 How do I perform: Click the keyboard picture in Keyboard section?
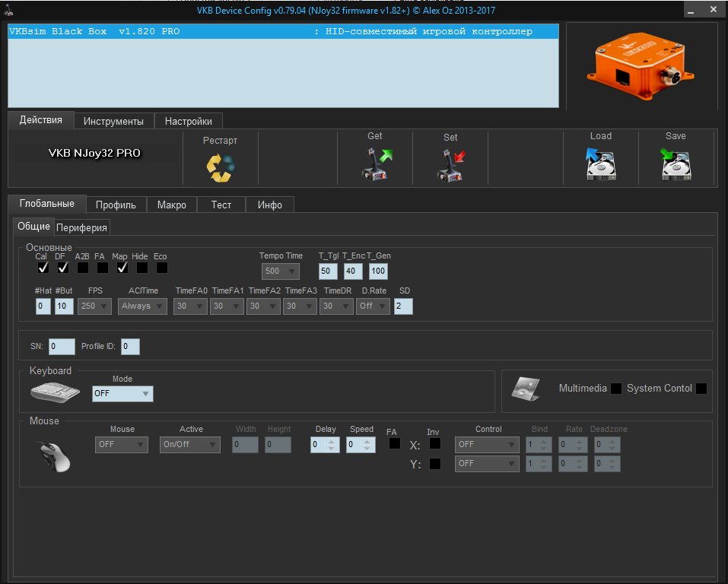pos(55,392)
